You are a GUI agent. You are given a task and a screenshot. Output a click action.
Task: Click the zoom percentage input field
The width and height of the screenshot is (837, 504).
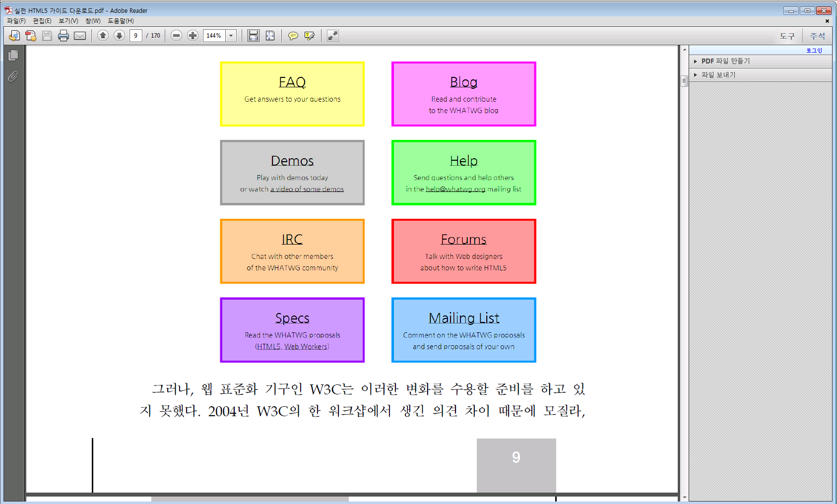pyautogui.click(x=214, y=36)
